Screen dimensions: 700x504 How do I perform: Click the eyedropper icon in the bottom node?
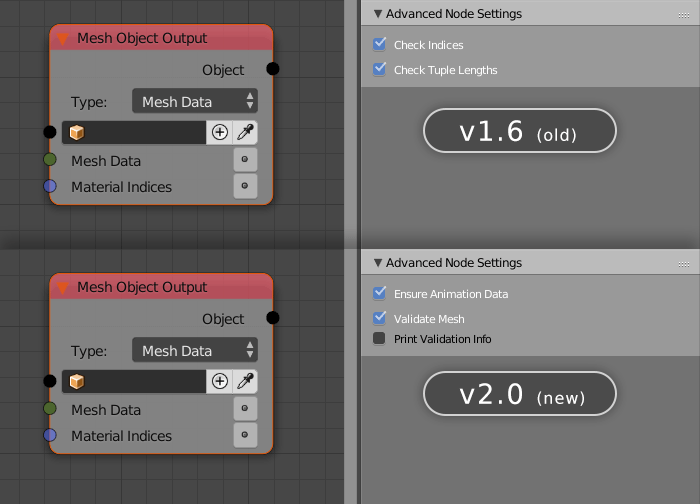click(245, 381)
